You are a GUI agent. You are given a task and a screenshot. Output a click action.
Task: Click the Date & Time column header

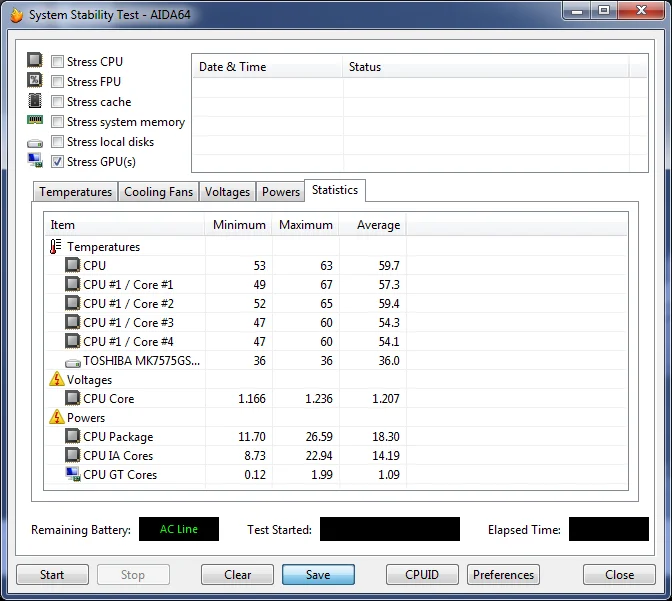(x=267, y=67)
